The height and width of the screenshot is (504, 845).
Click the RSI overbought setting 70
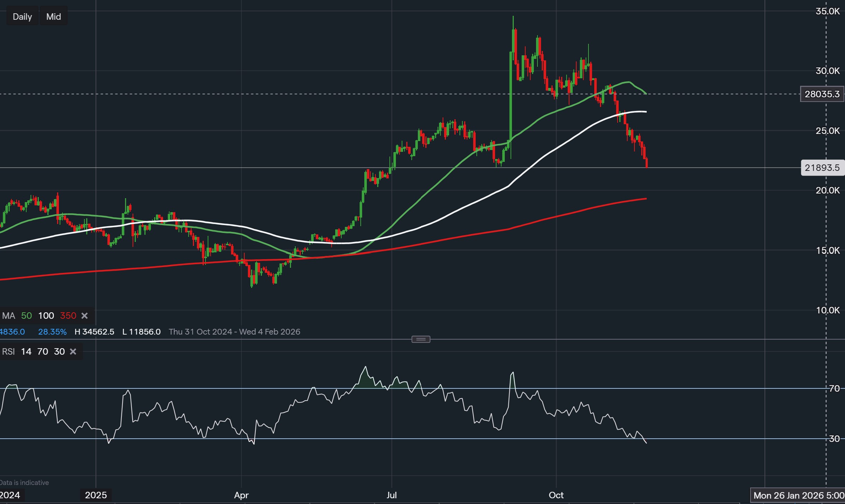tap(43, 352)
